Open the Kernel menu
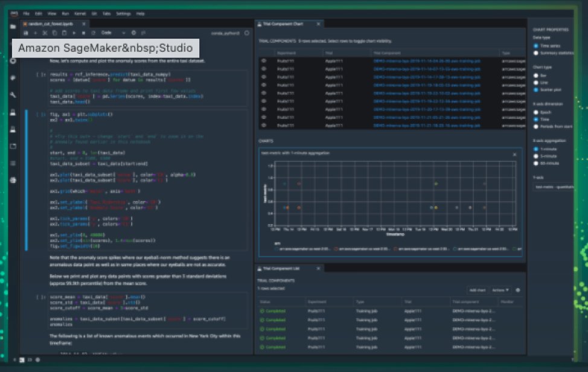The width and height of the screenshot is (588, 372). click(80, 14)
